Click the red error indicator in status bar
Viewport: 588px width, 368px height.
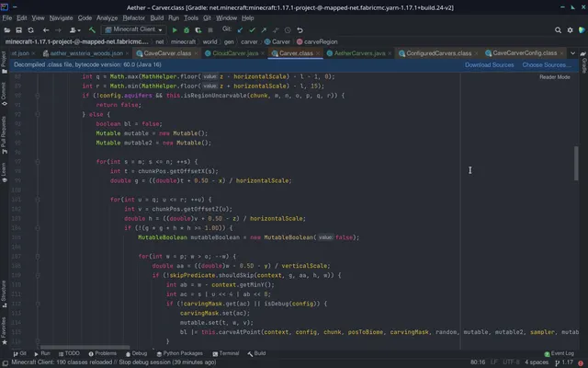581,362
